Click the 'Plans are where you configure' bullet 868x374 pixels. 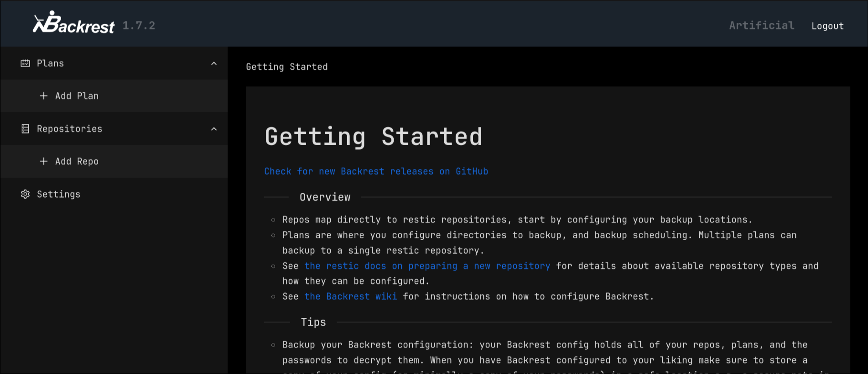tap(540, 242)
